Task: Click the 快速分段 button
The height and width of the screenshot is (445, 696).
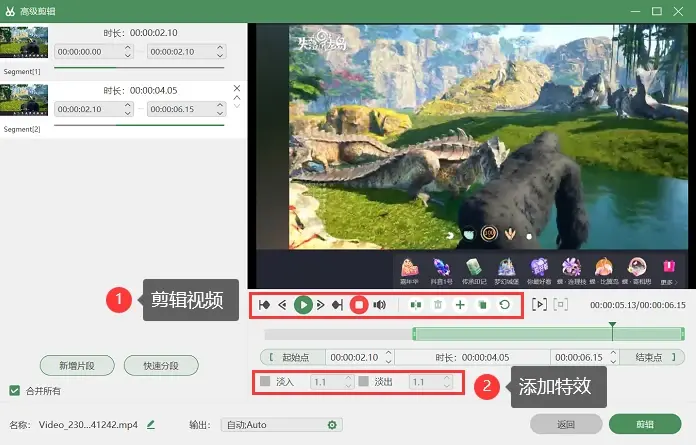Action: pos(161,366)
